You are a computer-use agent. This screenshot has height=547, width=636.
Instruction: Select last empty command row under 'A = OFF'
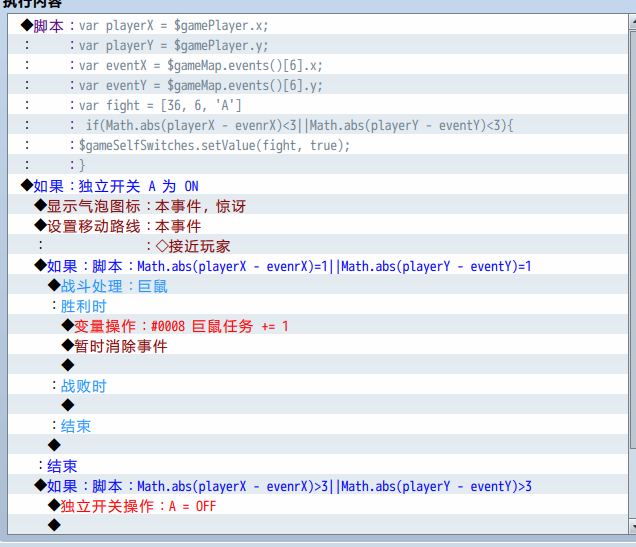point(318,524)
